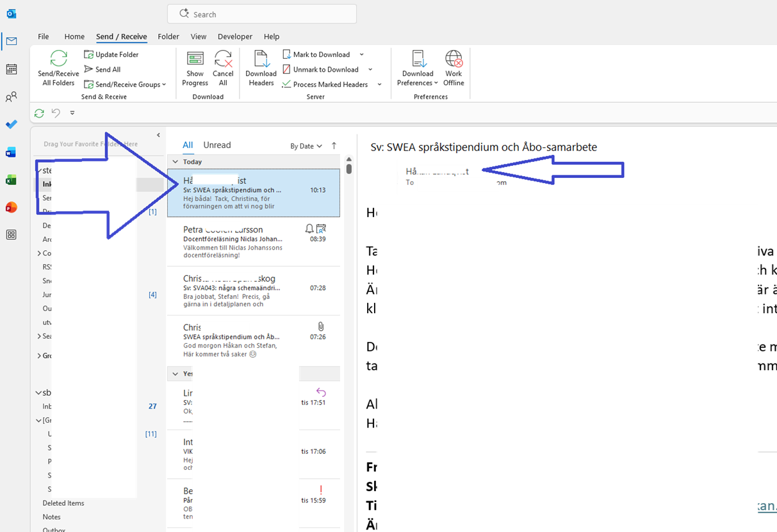Screen dimensions: 777x532
Task: Click the quick access Send/Receive icon
Action: coord(39,113)
